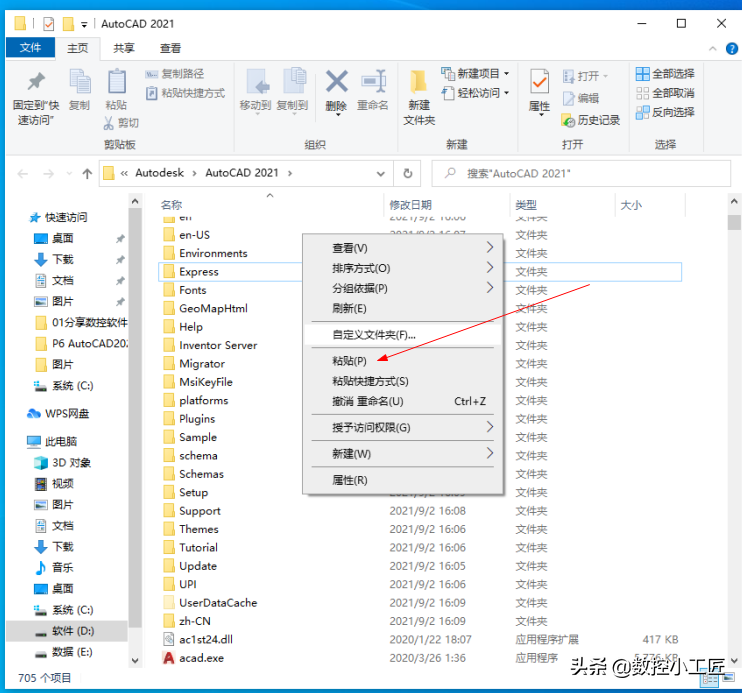Viewport: 742px width, 693px height.
Task: Select WPS网盘 in navigation pane
Action: [67, 414]
